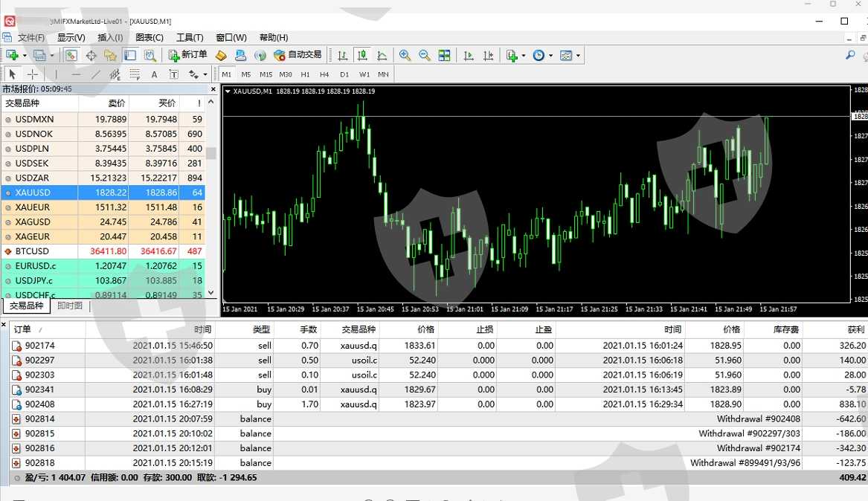Select the text label 'A' tool

[154, 74]
